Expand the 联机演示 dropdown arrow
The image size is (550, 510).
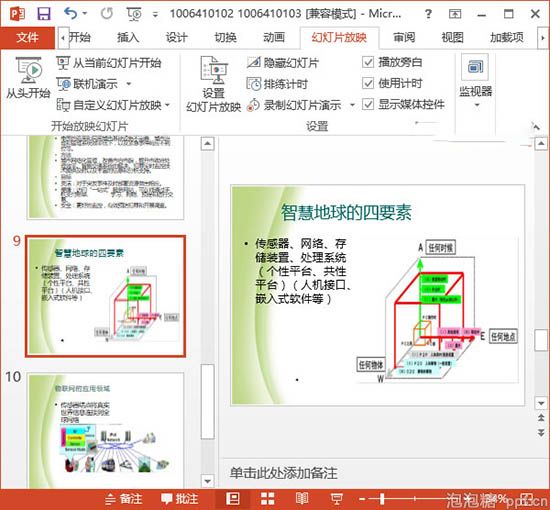[x=128, y=84]
